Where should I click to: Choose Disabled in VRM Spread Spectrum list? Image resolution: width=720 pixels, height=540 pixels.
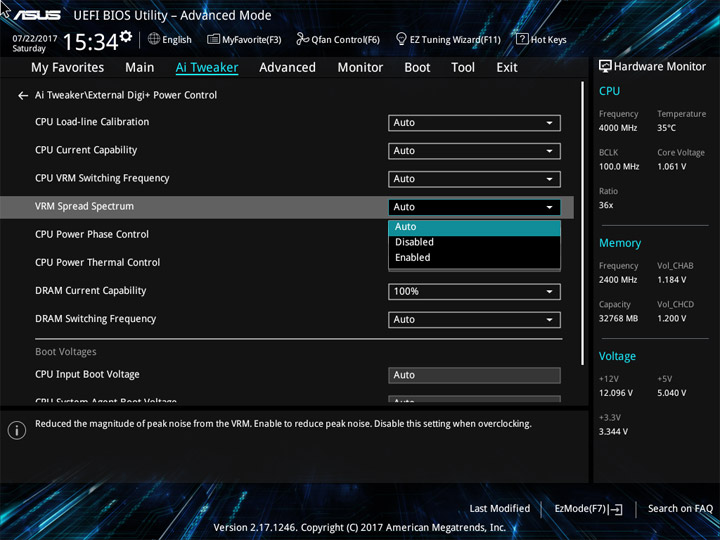pyautogui.click(x=474, y=242)
